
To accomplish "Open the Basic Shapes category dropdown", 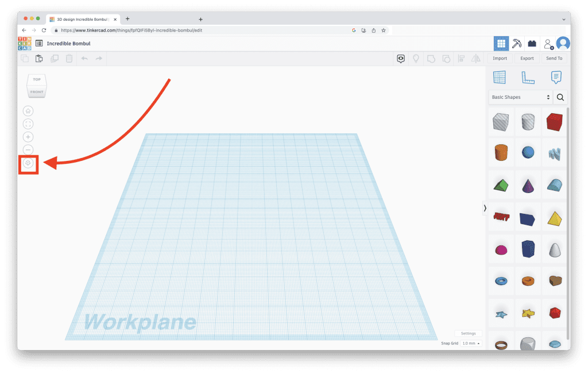I will [521, 98].
